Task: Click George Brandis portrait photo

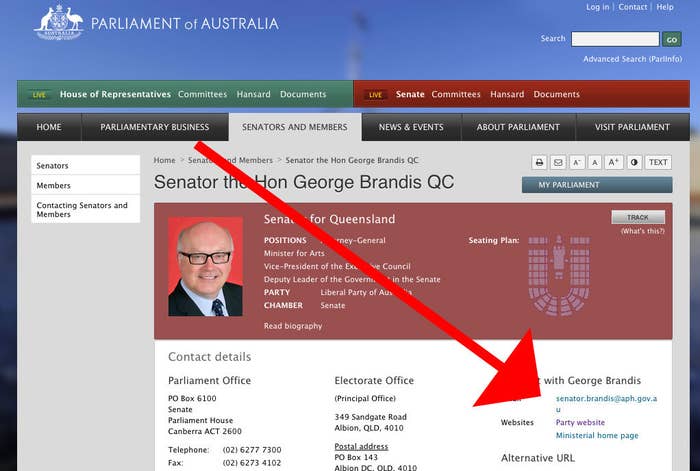Action: pos(205,267)
